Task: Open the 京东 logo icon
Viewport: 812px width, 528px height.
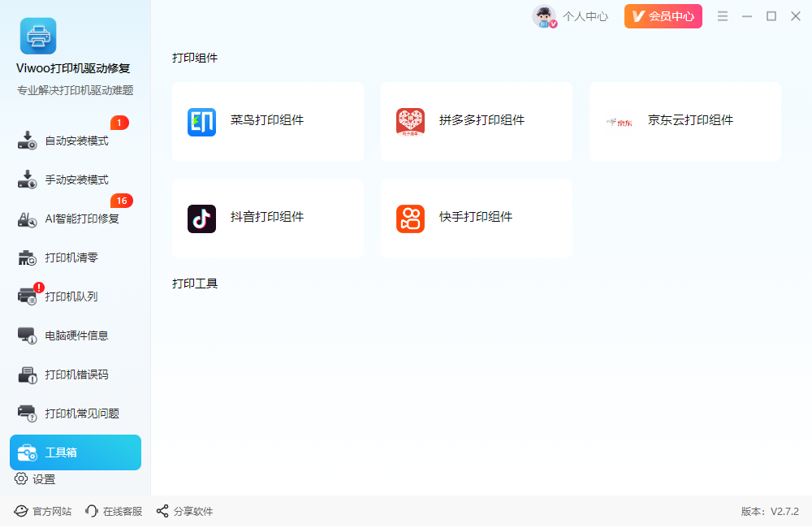Action: click(x=620, y=123)
